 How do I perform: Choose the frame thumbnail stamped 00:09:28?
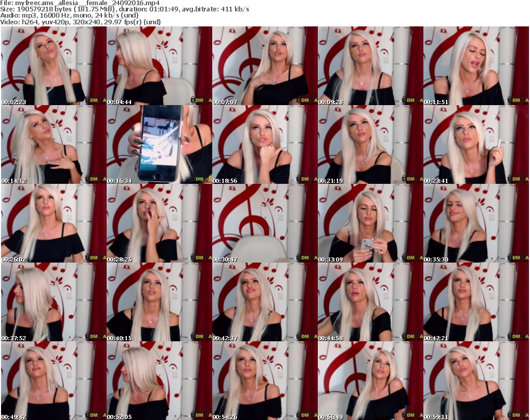tap(370, 66)
